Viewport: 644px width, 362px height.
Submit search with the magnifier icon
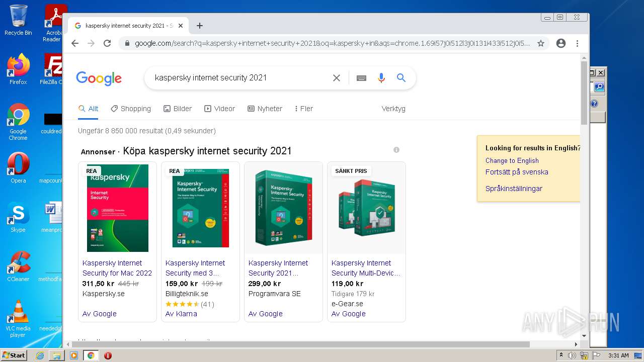pos(401,78)
